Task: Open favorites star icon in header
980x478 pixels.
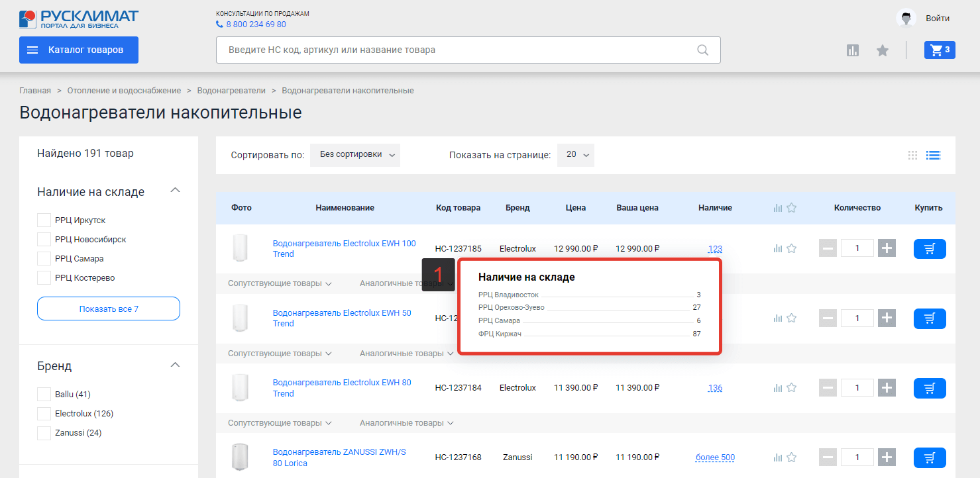Action: (883, 50)
